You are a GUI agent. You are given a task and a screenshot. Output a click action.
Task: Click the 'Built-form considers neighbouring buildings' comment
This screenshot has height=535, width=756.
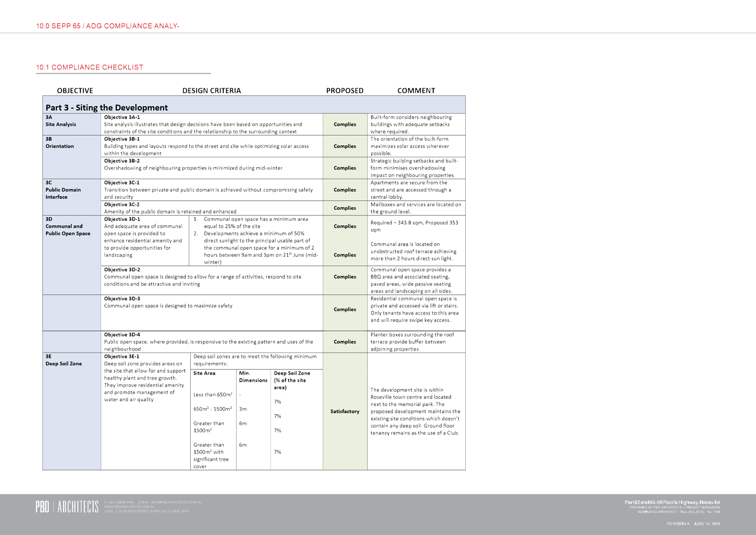pyautogui.click(x=411, y=125)
